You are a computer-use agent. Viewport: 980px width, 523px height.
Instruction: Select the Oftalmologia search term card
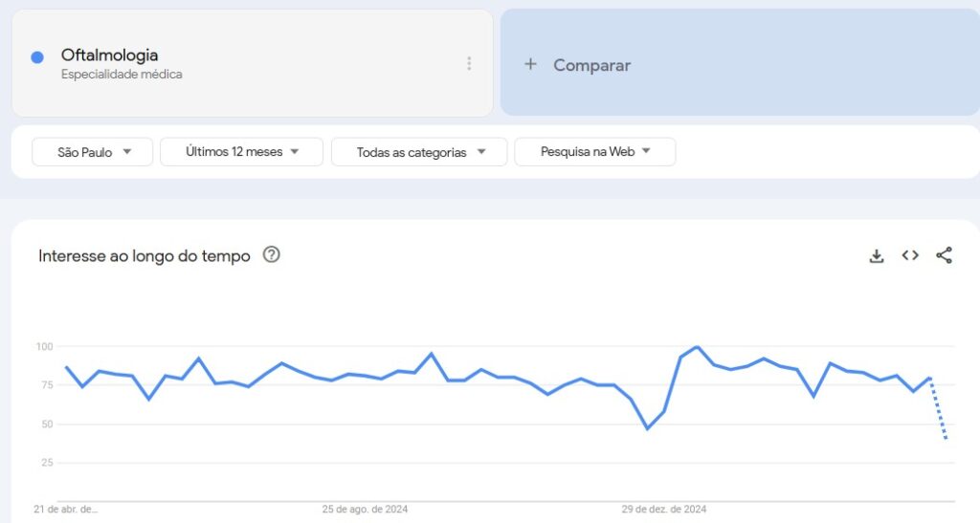click(253, 63)
